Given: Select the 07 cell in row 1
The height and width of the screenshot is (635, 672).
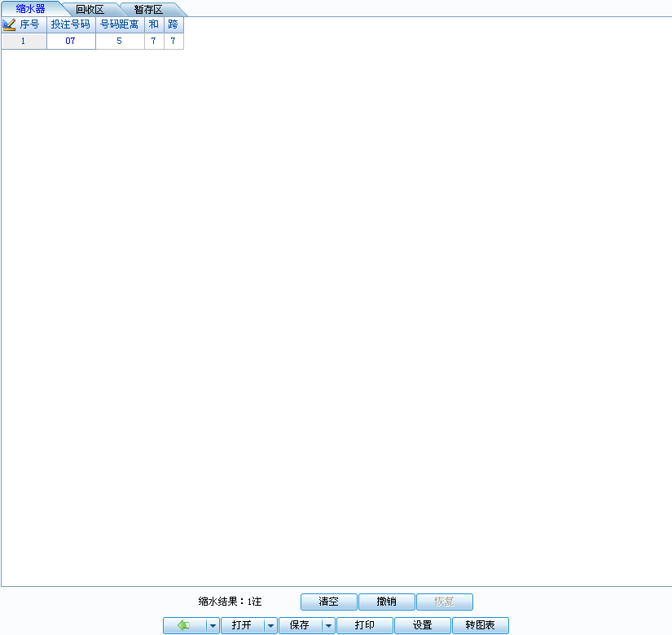Looking at the screenshot, I should click(x=71, y=41).
